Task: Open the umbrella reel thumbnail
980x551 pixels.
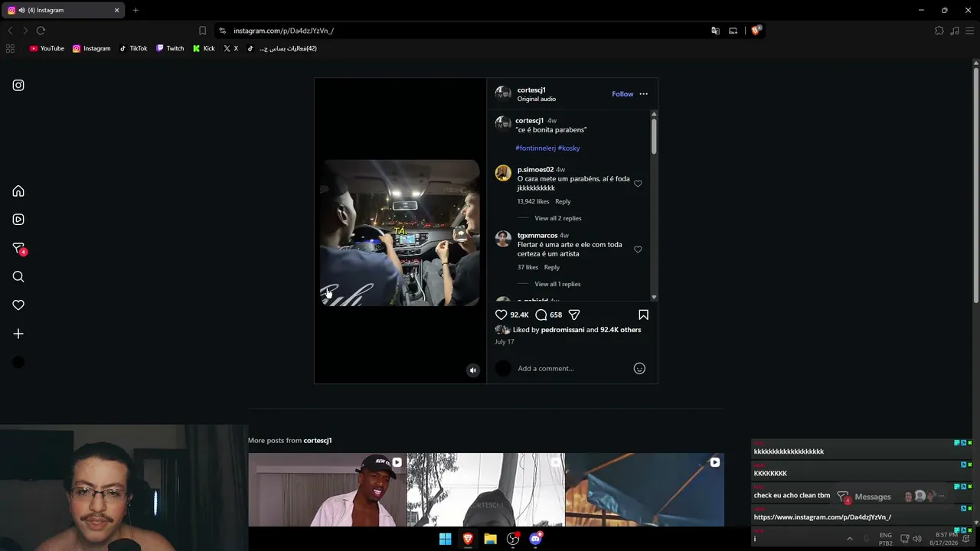Action: 645,490
